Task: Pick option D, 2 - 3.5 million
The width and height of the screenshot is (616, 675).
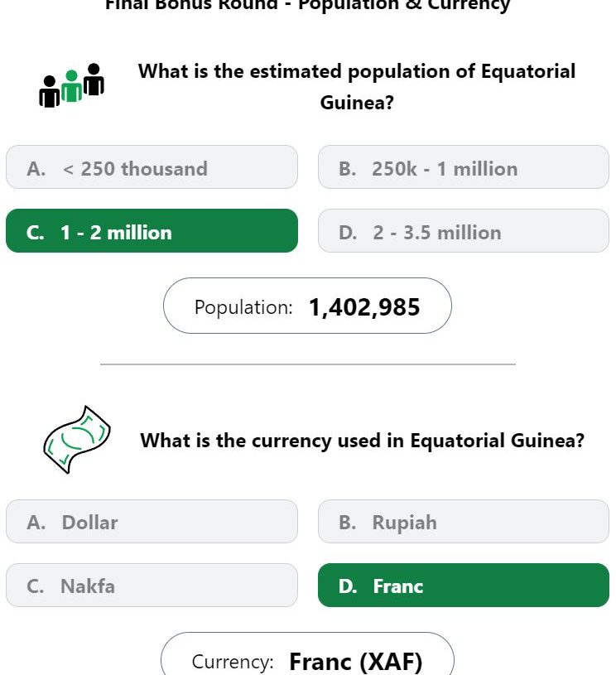Action: [x=463, y=231]
